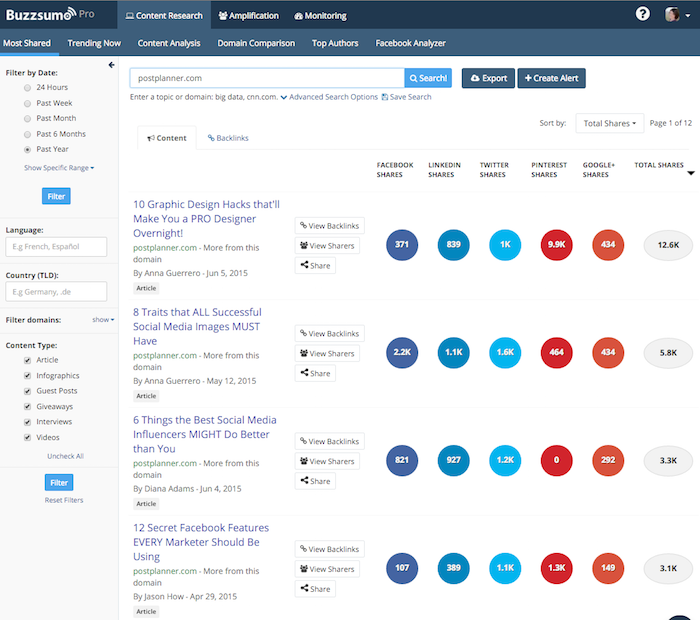The width and height of the screenshot is (700, 620).
Task: Toggle the Interviews content type checkbox
Action: [28, 422]
